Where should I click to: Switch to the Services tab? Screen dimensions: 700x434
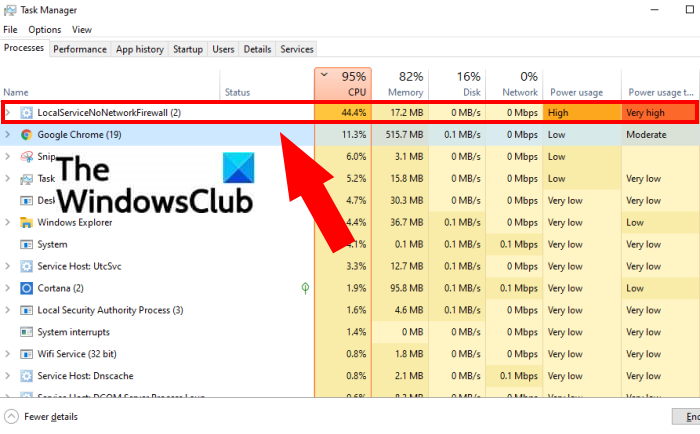coord(297,49)
